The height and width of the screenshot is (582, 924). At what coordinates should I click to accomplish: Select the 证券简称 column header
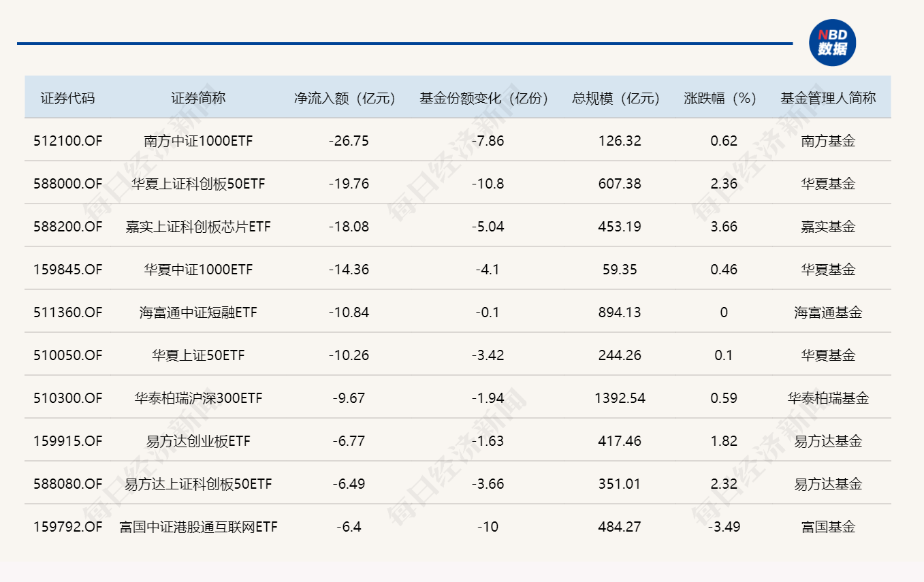coord(198,98)
